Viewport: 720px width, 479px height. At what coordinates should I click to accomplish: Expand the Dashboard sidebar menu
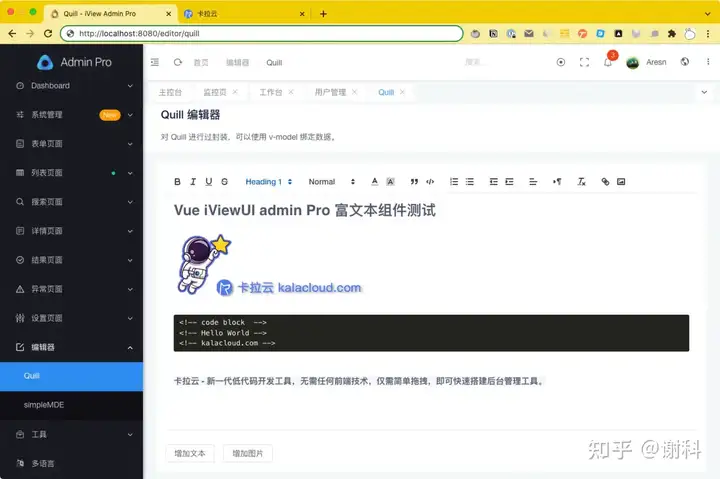(71, 85)
